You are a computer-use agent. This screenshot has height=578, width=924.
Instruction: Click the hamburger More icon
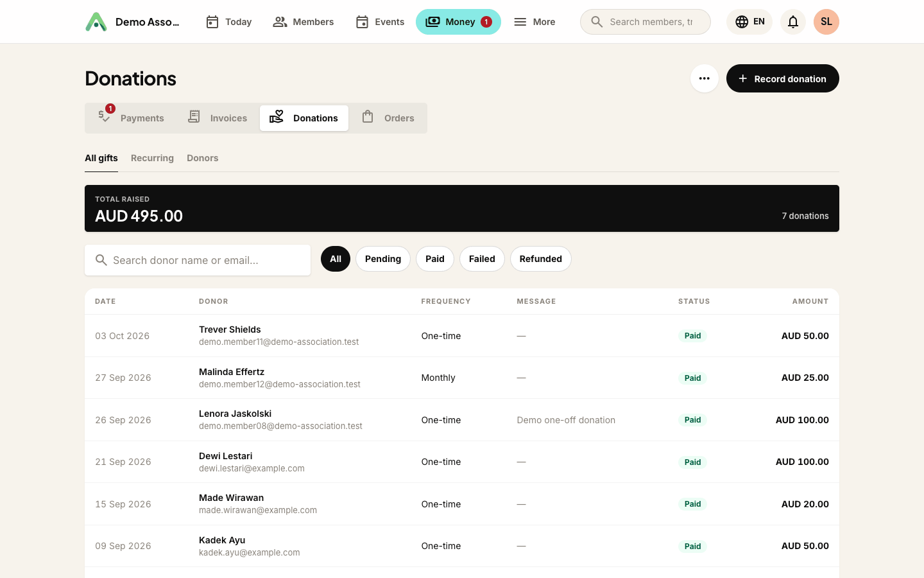(x=520, y=22)
